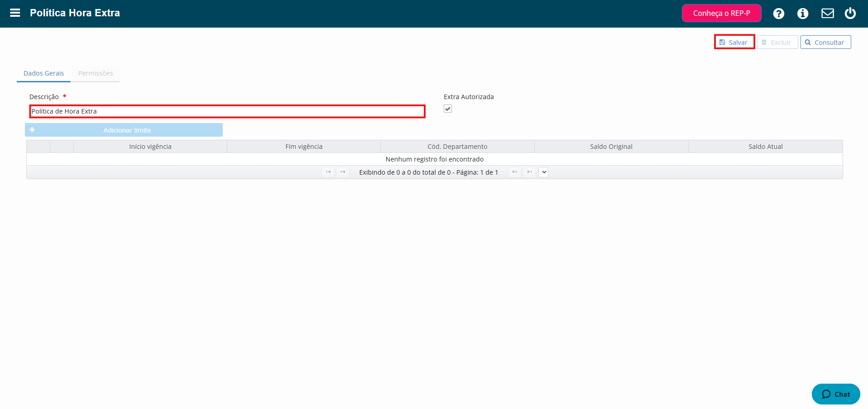Go to last page of table

click(529, 172)
